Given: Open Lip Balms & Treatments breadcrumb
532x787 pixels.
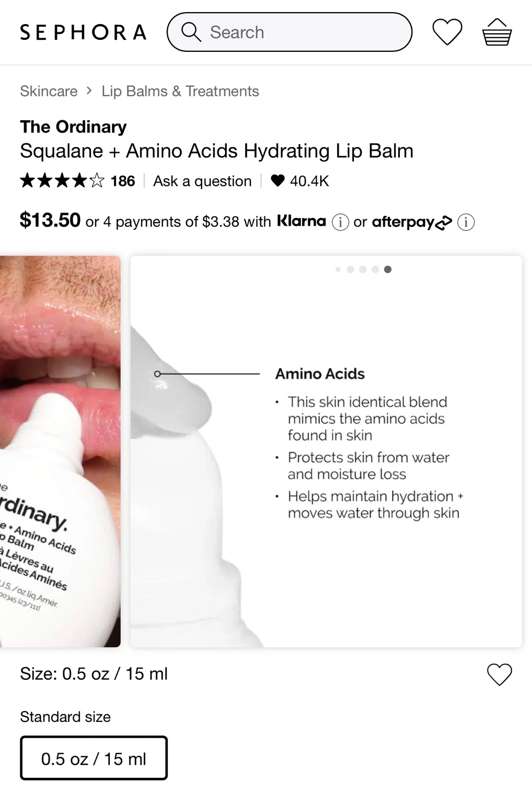Looking at the screenshot, I should (x=180, y=91).
